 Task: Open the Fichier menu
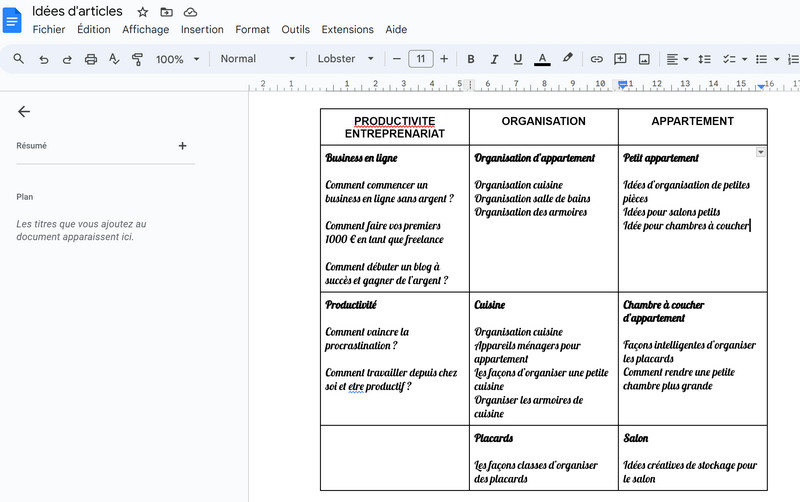(49, 30)
